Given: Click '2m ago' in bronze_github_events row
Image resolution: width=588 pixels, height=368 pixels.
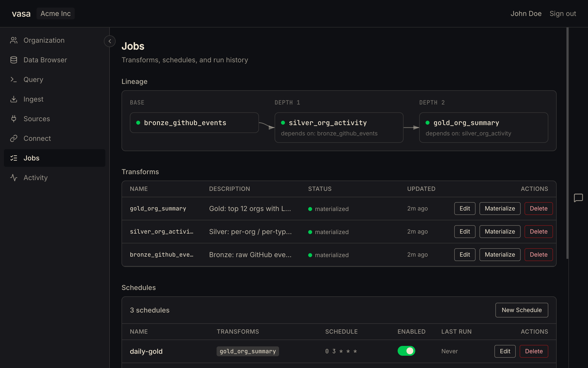Looking at the screenshot, I should (417, 255).
